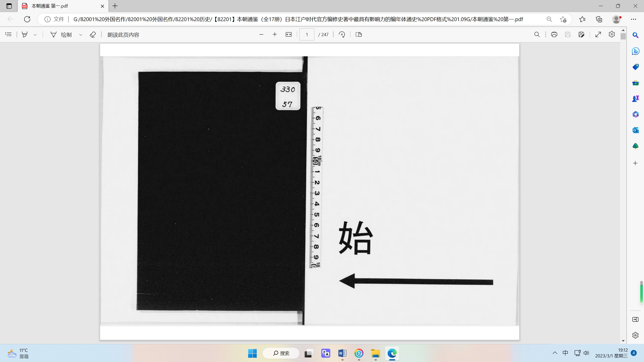Close the 本朝通鉴 第一.pdf tab

(102, 6)
